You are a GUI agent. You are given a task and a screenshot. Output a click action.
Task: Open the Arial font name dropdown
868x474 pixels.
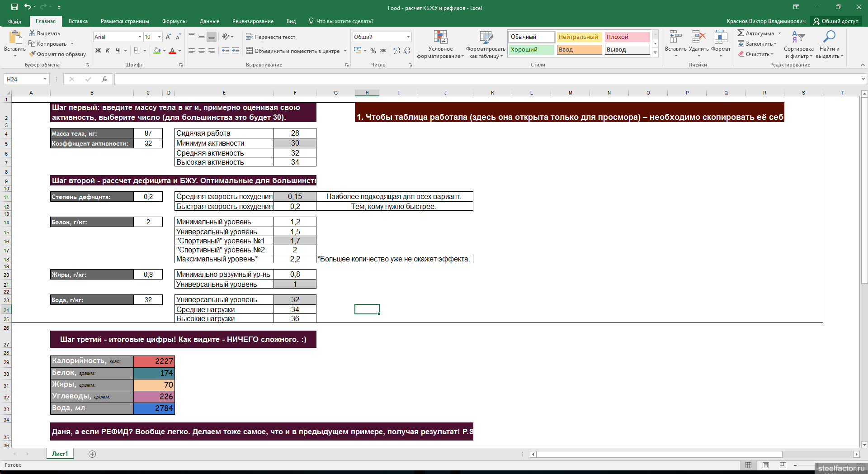(x=140, y=37)
